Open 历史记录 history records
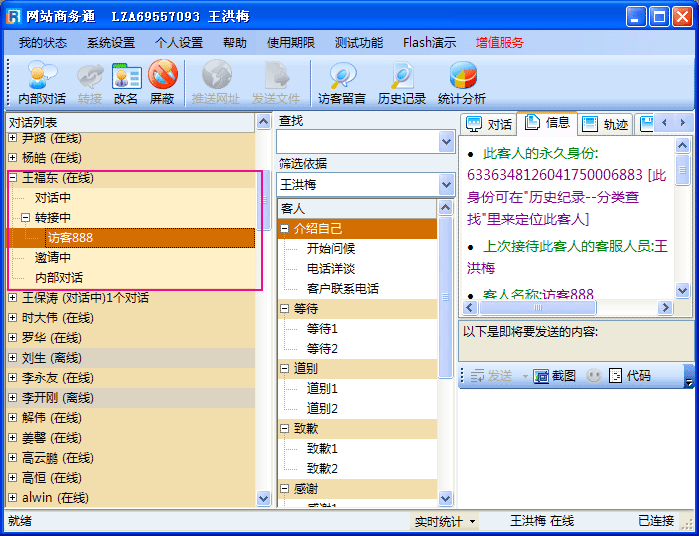This screenshot has width=699, height=536. (x=402, y=83)
